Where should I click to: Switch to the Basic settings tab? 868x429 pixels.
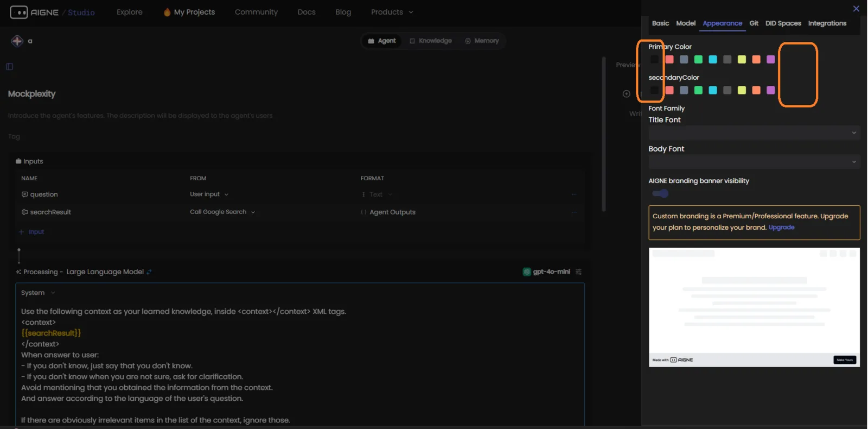[660, 23]
